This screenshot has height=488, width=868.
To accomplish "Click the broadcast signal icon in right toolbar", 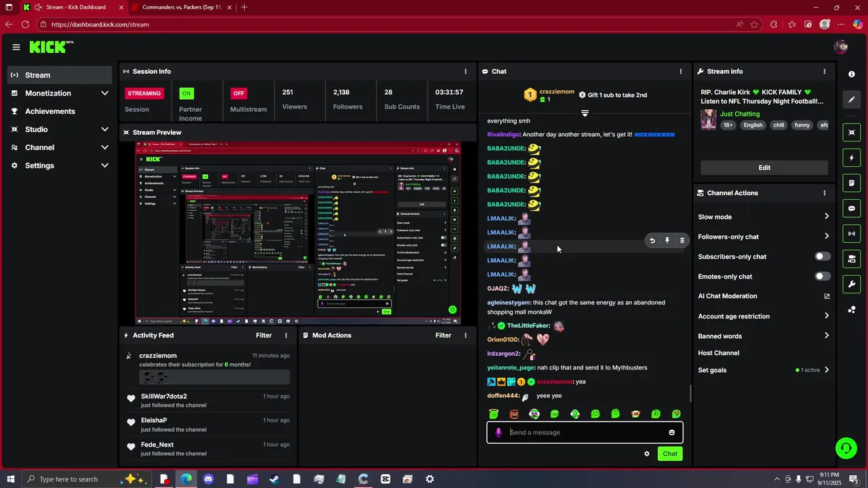I will (x=852, y=234).
